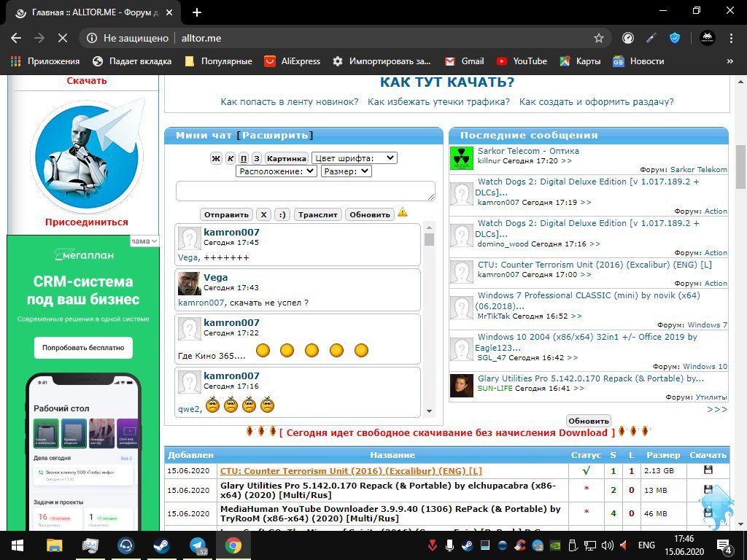Open Как избежать утечки трафика?
This screenshot has height=560, width=747.
(438, 102)
